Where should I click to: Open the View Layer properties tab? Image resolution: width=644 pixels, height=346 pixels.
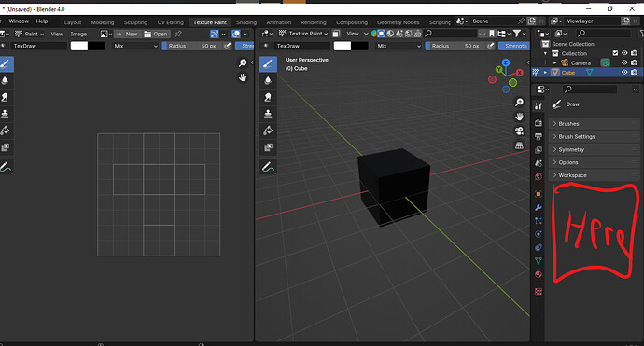[539, 150]
